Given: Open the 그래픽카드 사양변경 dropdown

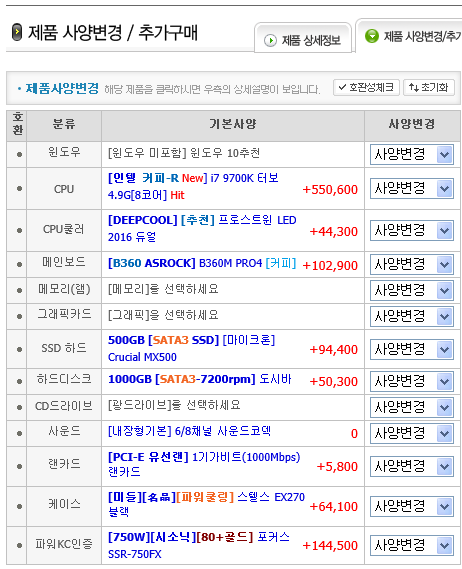Looking at the screenshot, I should pyautogui.click(x=412, y=316).
